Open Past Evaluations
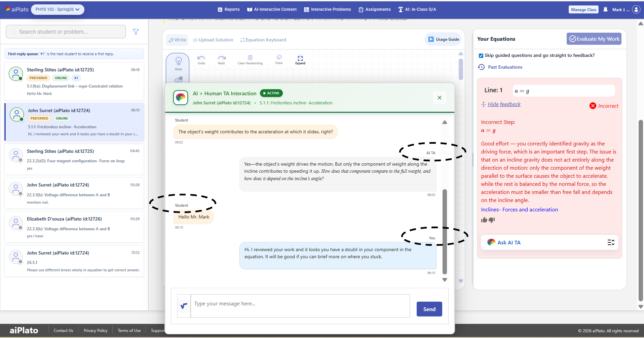 tap(500, 67)
